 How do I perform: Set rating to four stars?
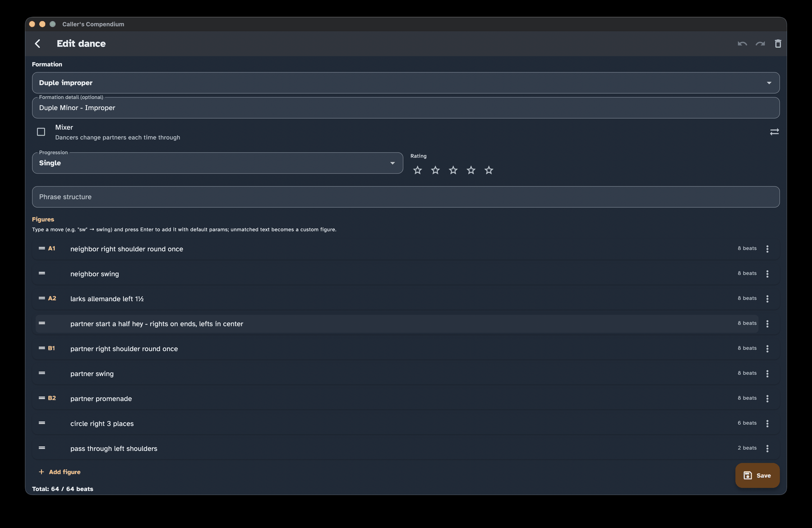coord(471,170)
